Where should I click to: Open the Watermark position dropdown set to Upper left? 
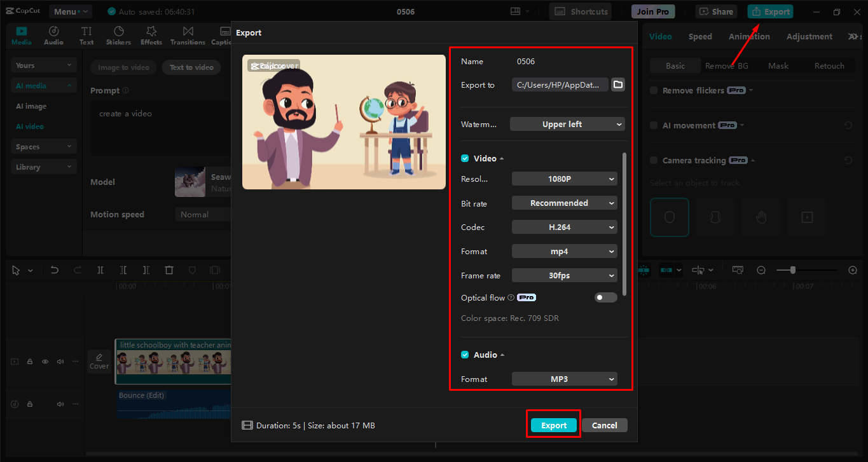coord(567,124)
